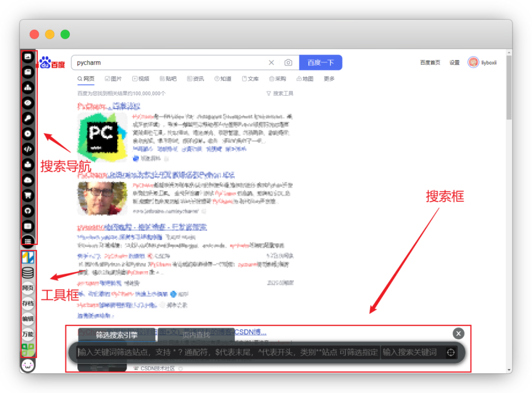Switch to the 知道 tab
The width and height of the screenshot is (532, 393).
pyautogui.click(x=223, y=79)
